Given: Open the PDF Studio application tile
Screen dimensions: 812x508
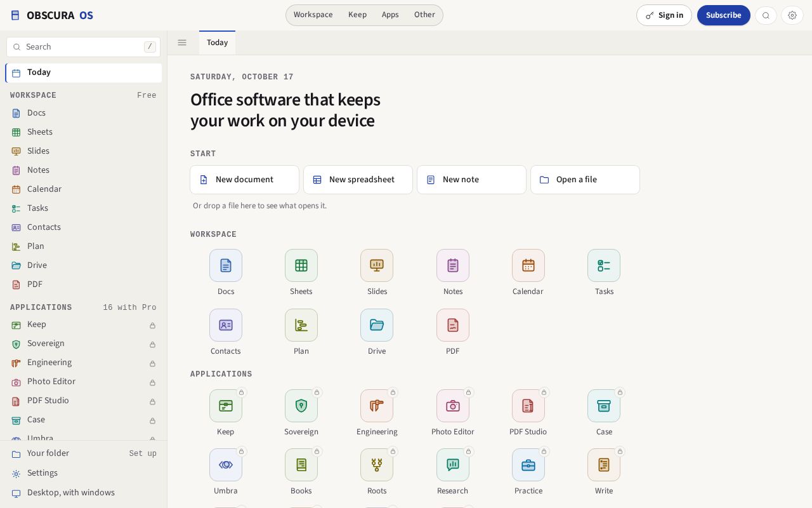Looking at the screenshot, I should [x=528, y=406].
